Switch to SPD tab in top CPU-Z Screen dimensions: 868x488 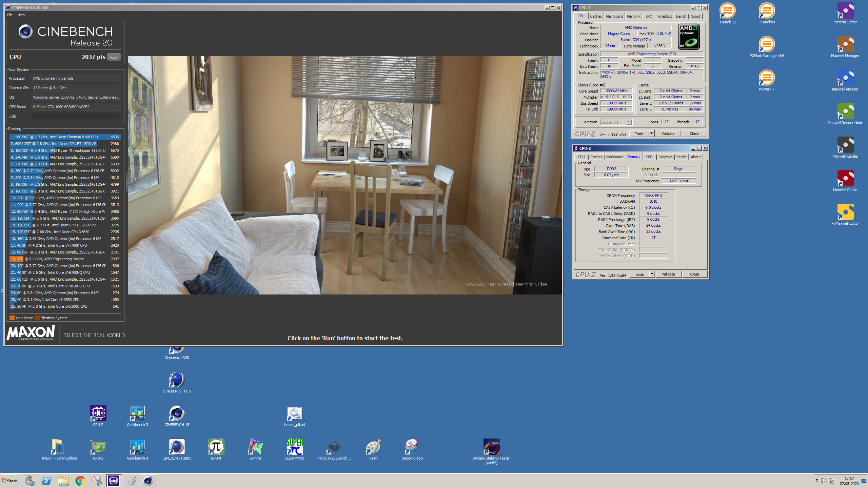(x=649, y=16)
